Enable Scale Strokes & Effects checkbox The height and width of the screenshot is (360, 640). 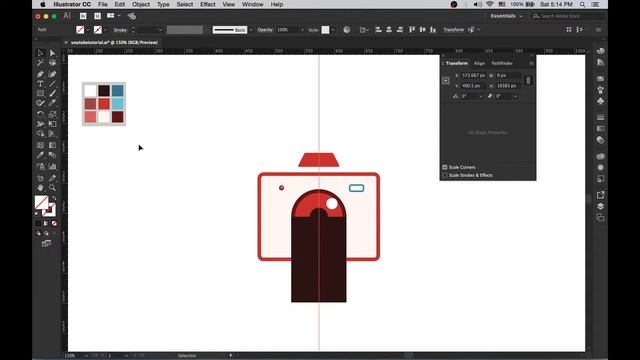tap(445, 176)
